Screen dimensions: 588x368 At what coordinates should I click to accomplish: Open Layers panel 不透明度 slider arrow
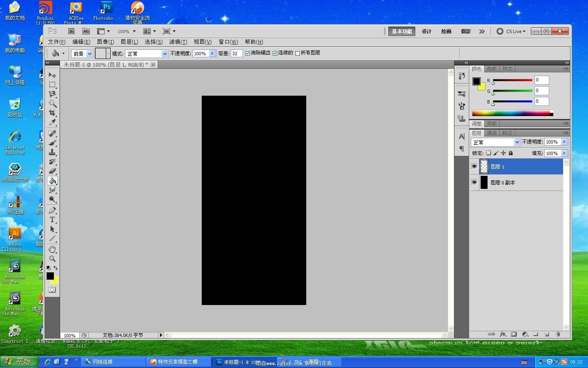point(564,142)
